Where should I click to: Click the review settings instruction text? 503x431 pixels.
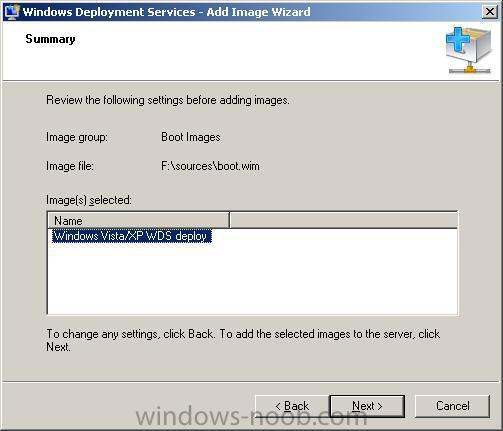click(168, 100)
